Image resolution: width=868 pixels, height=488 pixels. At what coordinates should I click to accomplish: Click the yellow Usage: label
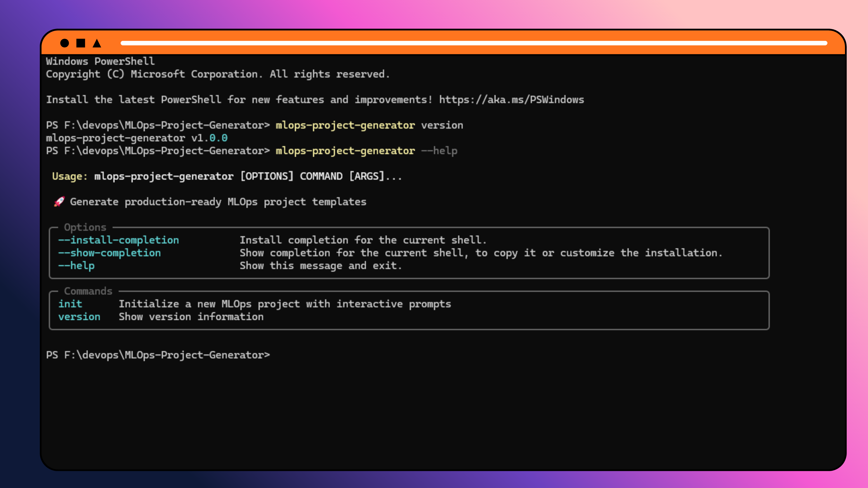[x=70, y=176]
